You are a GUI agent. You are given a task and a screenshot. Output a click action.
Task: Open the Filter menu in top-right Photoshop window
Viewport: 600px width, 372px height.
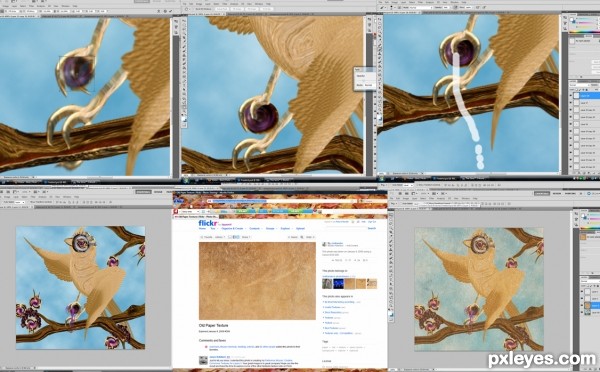click(x=420, y=2)
